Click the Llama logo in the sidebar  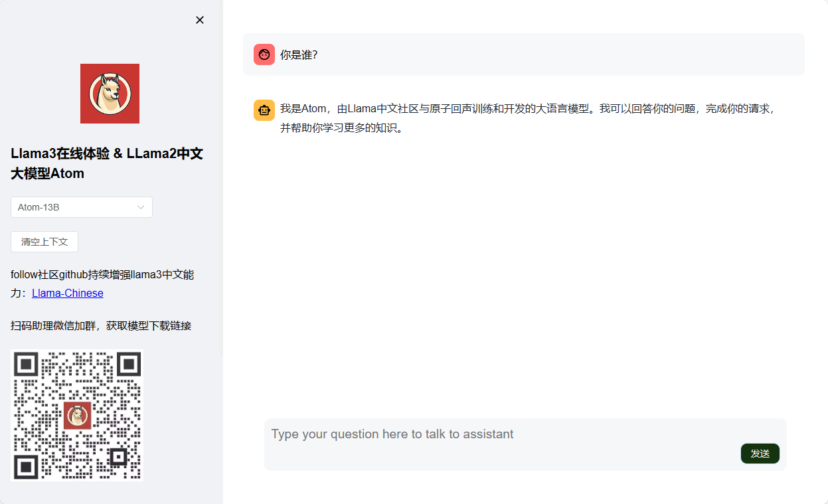coord(110,93)
